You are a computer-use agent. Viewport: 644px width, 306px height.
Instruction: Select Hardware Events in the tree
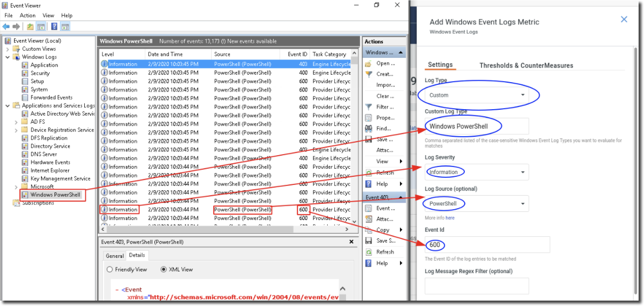50,162
